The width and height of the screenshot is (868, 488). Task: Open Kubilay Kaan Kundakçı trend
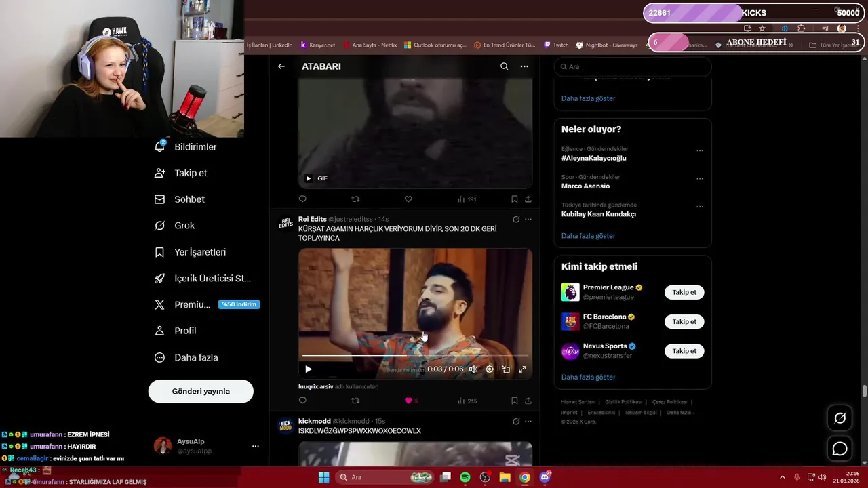[x=599, y=214]
